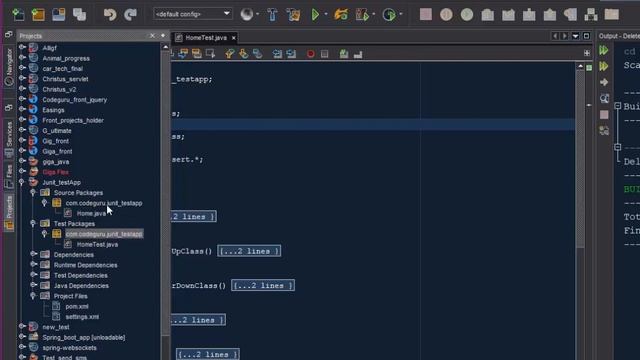Collapse the Test Packages node

[34, 223]
